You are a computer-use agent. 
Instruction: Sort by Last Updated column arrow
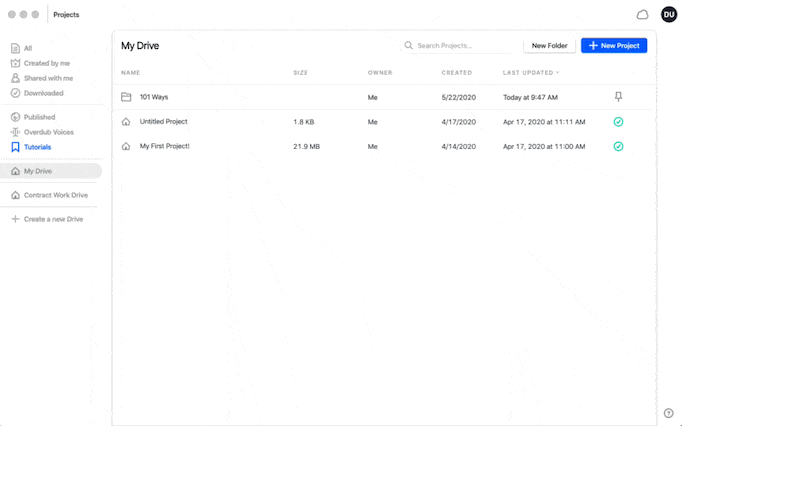tap(557, 73)
